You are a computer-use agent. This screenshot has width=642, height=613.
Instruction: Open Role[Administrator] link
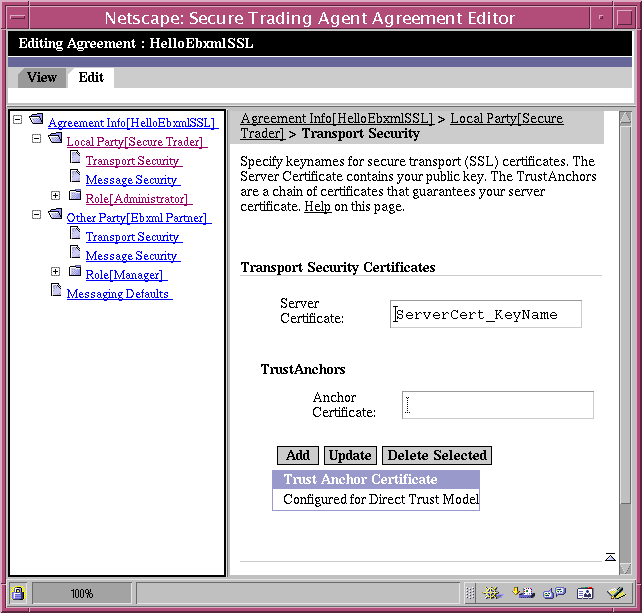[139, 199]
